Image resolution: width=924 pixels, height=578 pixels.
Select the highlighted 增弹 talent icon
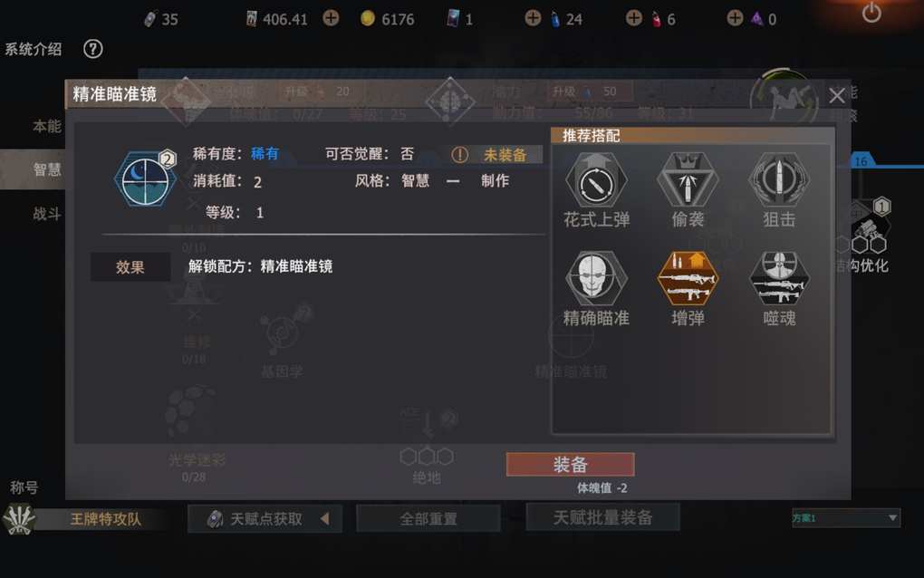pos(688,280)
